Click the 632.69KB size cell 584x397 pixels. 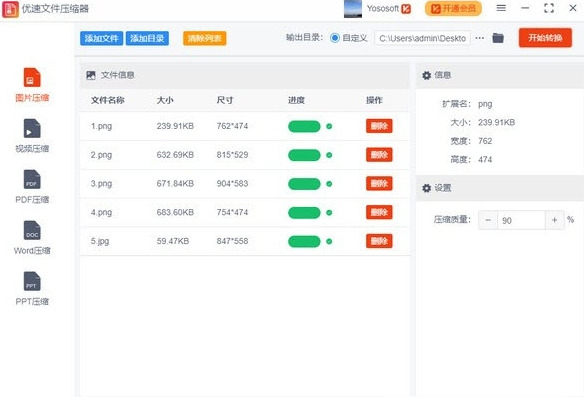click(175, 155)
